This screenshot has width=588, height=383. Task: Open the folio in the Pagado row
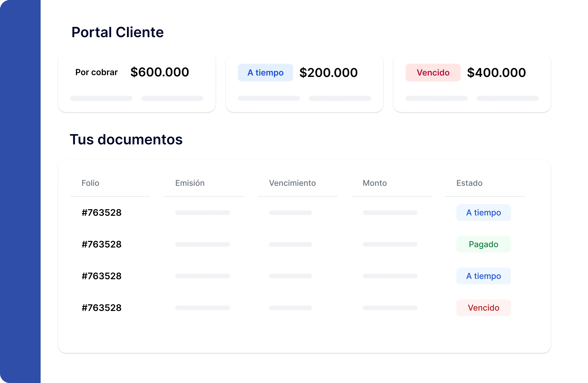pyautogui.click(x=101, y=244)
